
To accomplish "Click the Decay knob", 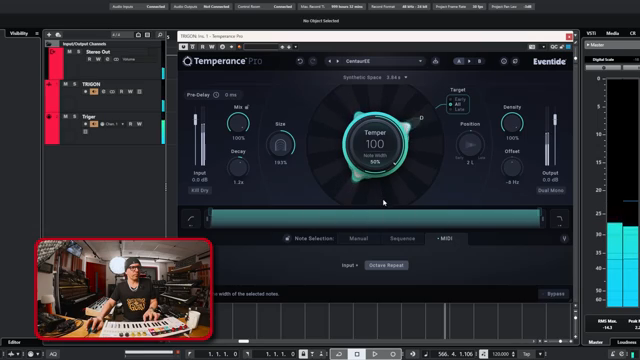I will 238,167.
